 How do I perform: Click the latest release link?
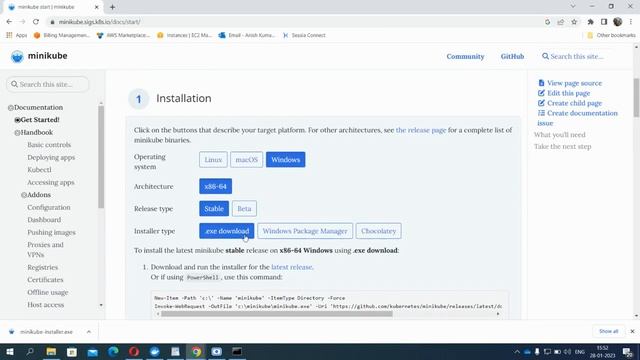[291, 267]
